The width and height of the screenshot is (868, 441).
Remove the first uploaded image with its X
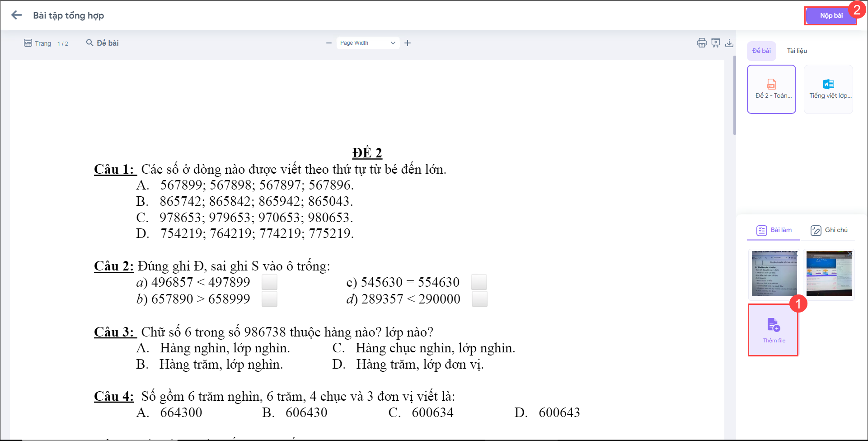point(796,253)
